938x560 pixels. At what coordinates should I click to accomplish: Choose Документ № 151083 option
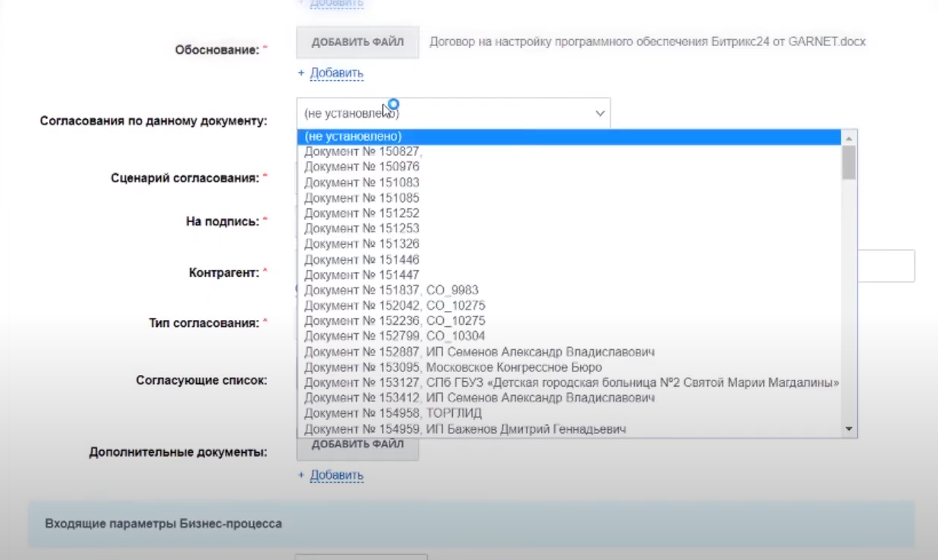click(569, 182)
